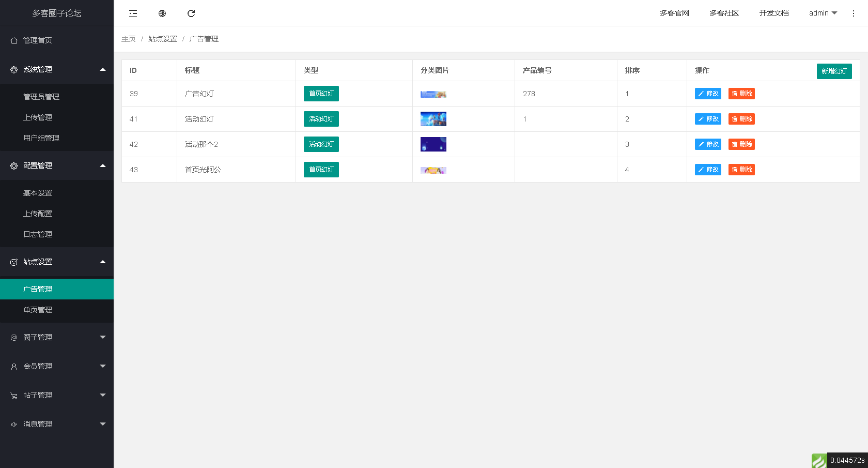This screenshot has height=468, width=868.
Task: Click 删除 for row 活动幻灯
Action: click(x=741, y=119)
